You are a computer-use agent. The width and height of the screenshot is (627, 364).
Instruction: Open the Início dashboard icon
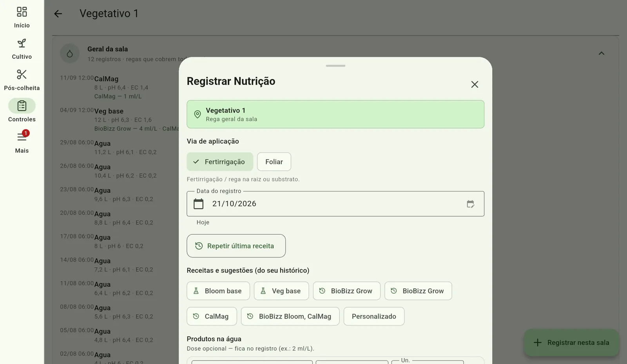point(22,12)
